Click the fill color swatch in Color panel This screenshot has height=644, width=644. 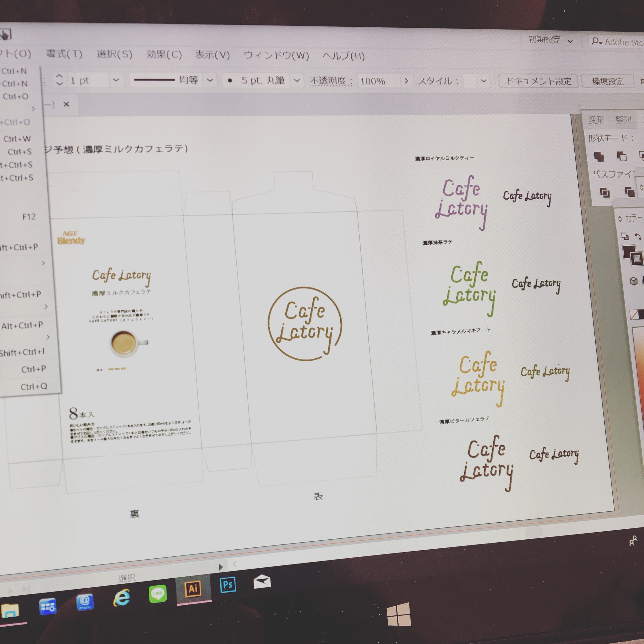tap(629, 252)
